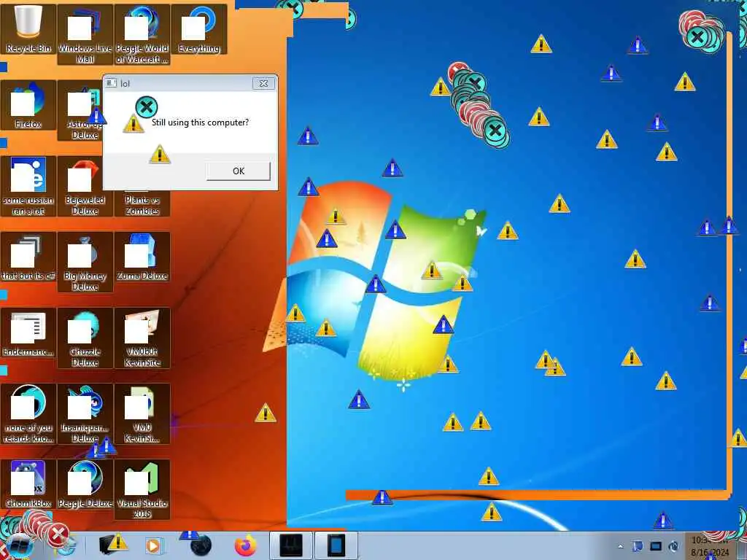
Task: Select the Plants vs Zombies label
Action: 142,205
